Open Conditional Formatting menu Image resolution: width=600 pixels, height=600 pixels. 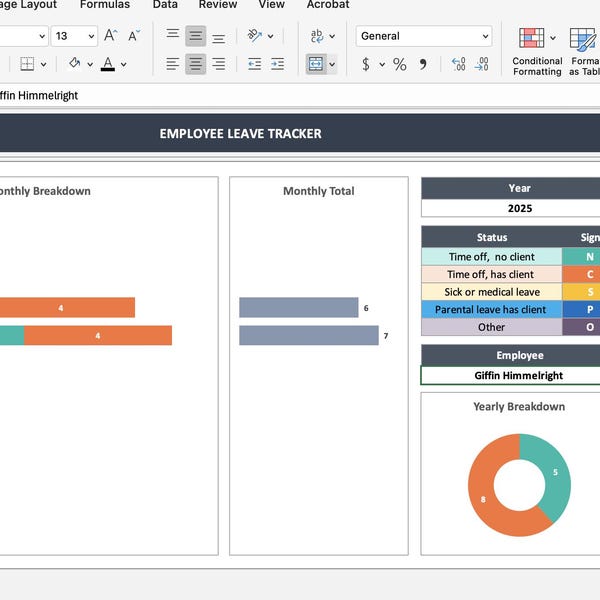pyautogui.click(x=537, y=52)
